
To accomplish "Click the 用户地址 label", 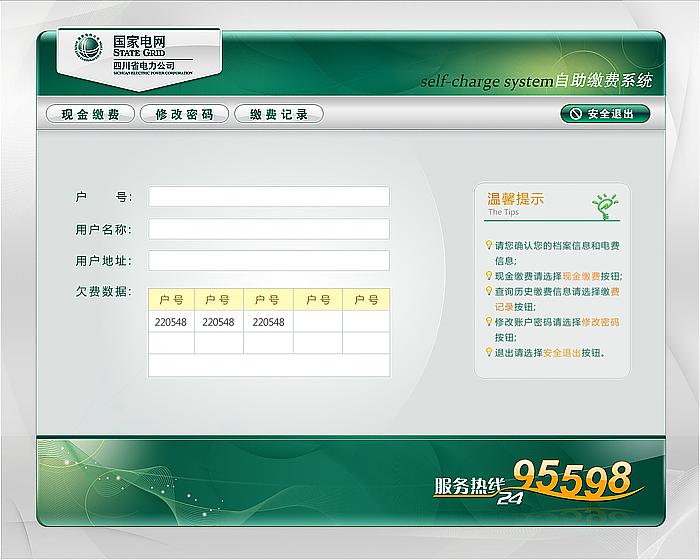I will 104,261.
